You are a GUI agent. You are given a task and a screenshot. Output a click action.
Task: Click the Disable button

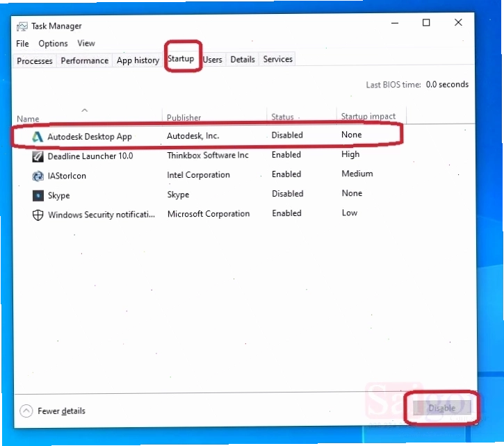(442, 408)
